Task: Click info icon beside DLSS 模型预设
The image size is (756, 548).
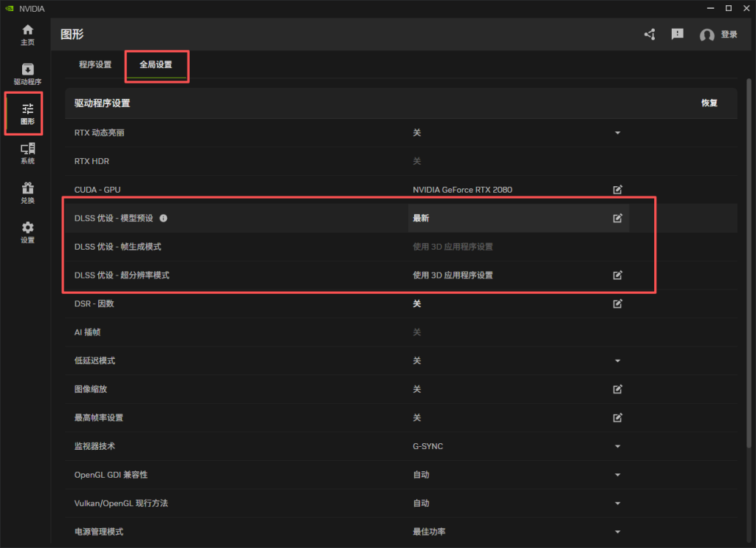Action: (x=163, y=218)
